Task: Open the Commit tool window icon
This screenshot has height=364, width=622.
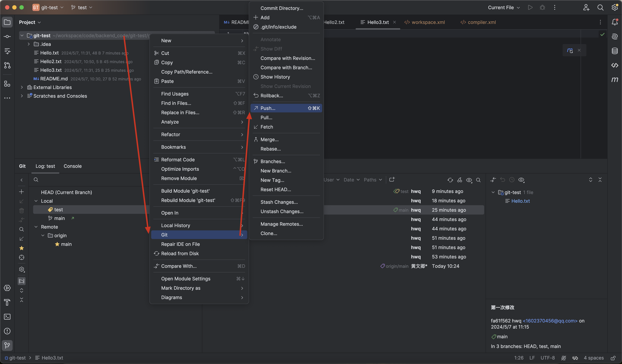Action: (7, 37)
